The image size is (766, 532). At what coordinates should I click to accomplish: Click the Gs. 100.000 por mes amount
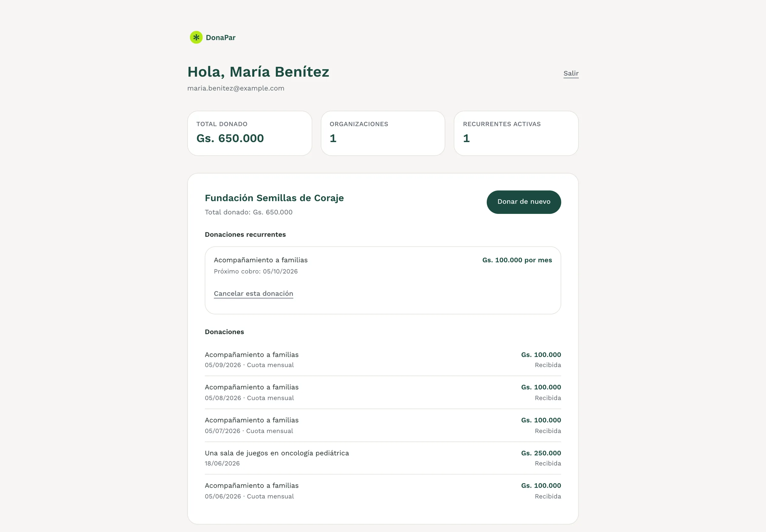click(517, 260)
